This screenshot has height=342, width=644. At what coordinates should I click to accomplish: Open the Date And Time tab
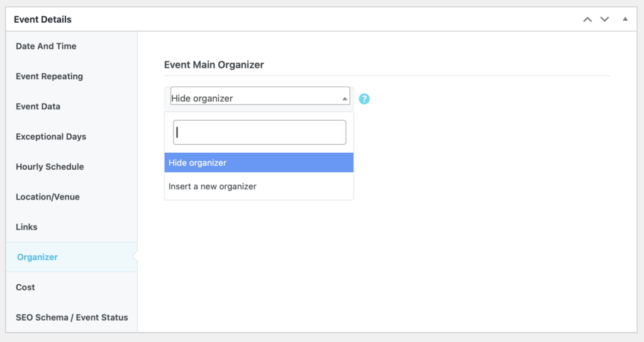click(x=47, y=47)
